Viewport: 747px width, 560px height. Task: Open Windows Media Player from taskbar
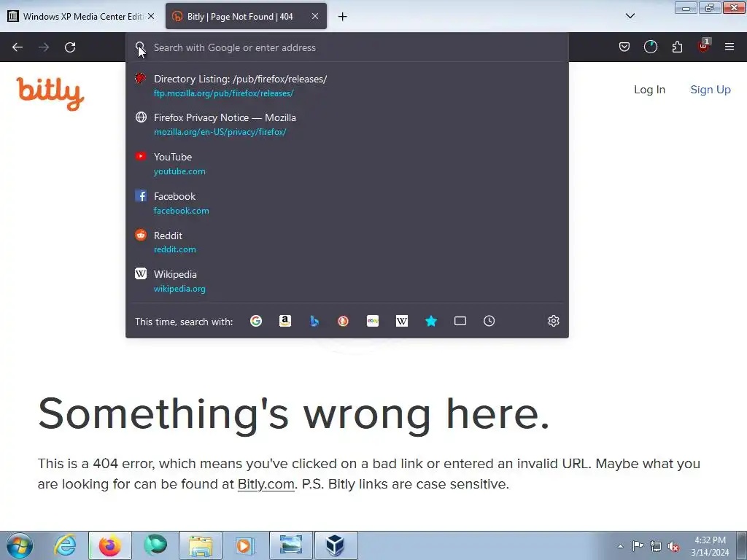(246, 545)
